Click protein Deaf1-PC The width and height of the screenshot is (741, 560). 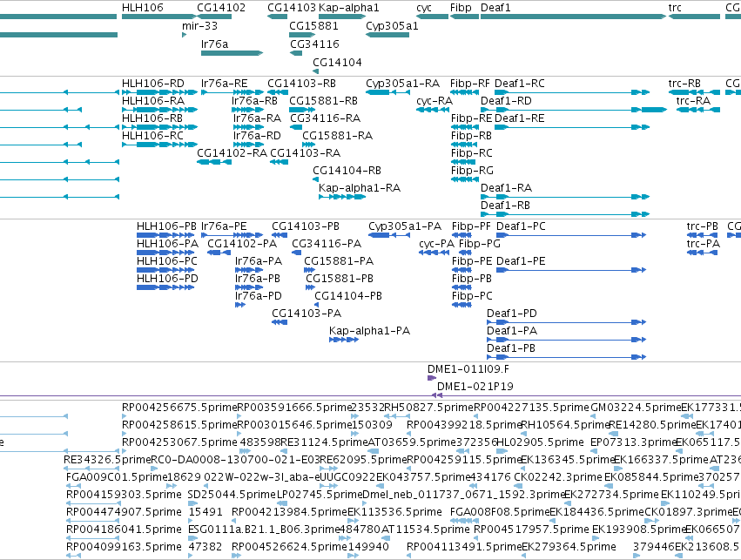pyautogui.click(x=571, y=235)
